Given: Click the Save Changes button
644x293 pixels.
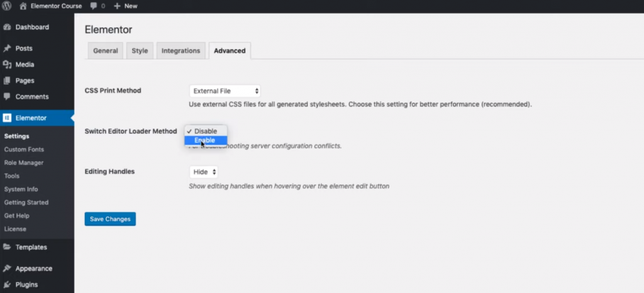Looking at the screenshot, I should click(110, 219).
